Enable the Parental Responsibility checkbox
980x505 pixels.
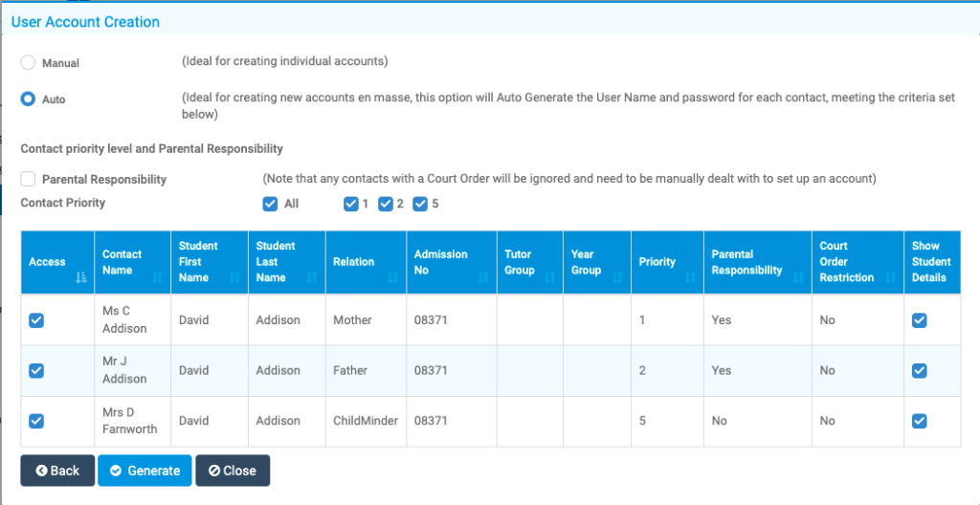click(28, 180)
